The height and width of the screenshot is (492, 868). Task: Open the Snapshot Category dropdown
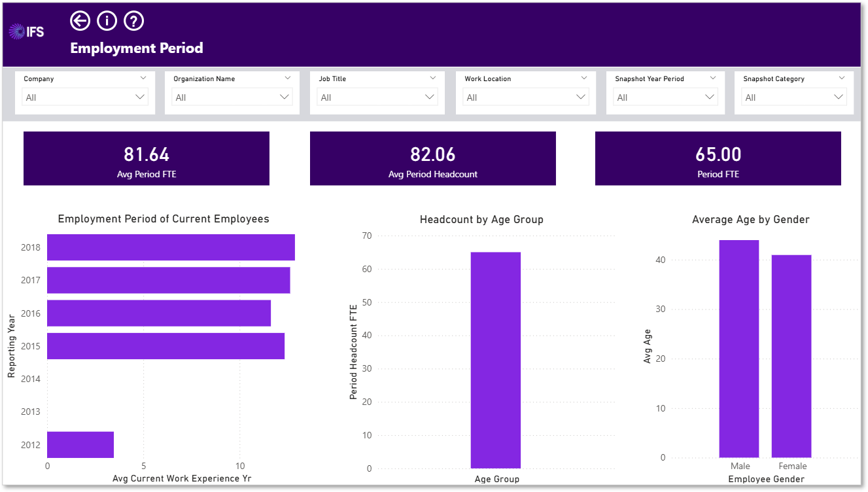point(793,97)
